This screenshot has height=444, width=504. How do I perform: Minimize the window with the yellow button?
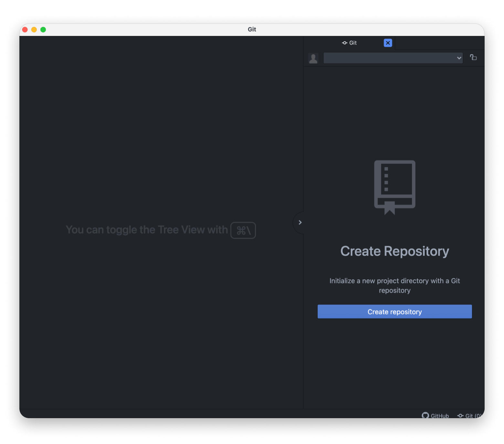click(34, 29)
